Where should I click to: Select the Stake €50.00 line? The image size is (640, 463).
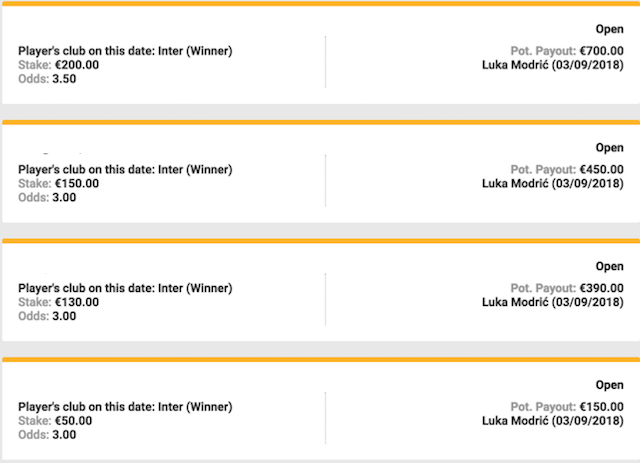click(x=55, y=421)
